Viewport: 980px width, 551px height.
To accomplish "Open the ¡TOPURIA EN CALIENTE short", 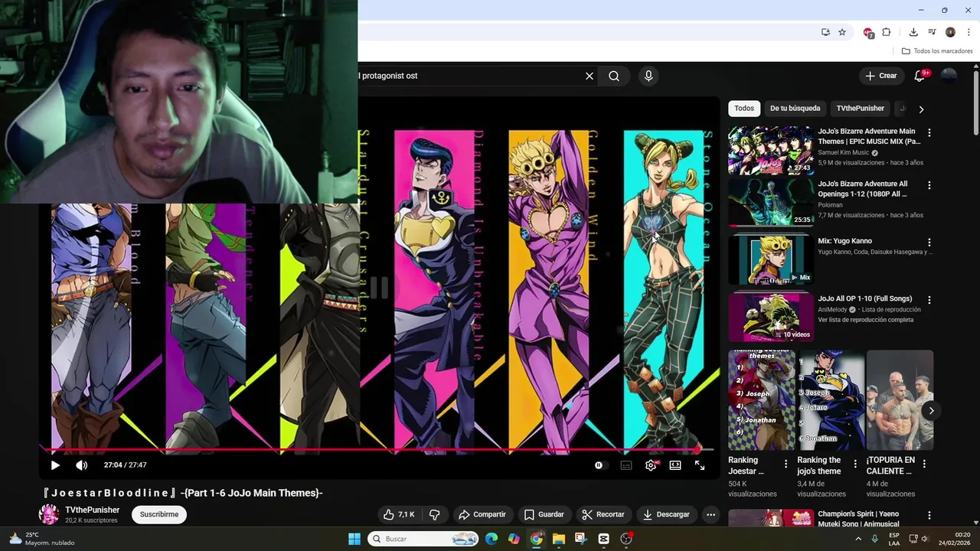I will [x=900, y=400].
